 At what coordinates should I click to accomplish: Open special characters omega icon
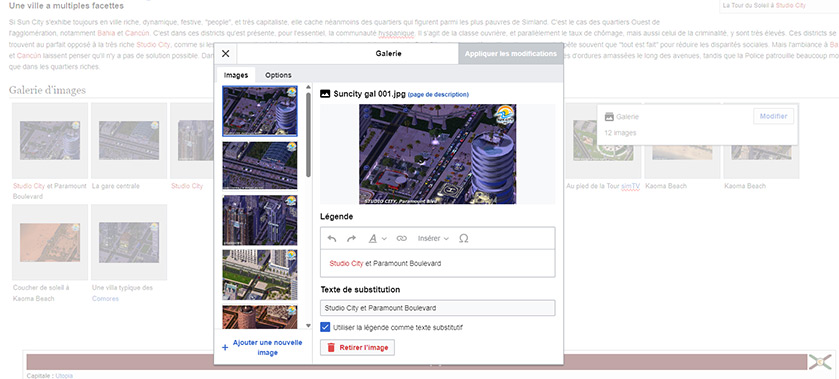point(464,238)
